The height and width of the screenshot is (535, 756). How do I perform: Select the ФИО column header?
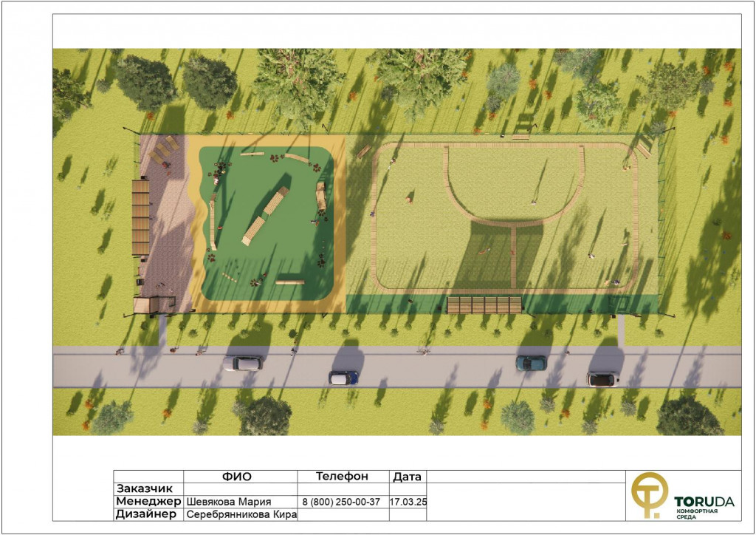(240, 477)
